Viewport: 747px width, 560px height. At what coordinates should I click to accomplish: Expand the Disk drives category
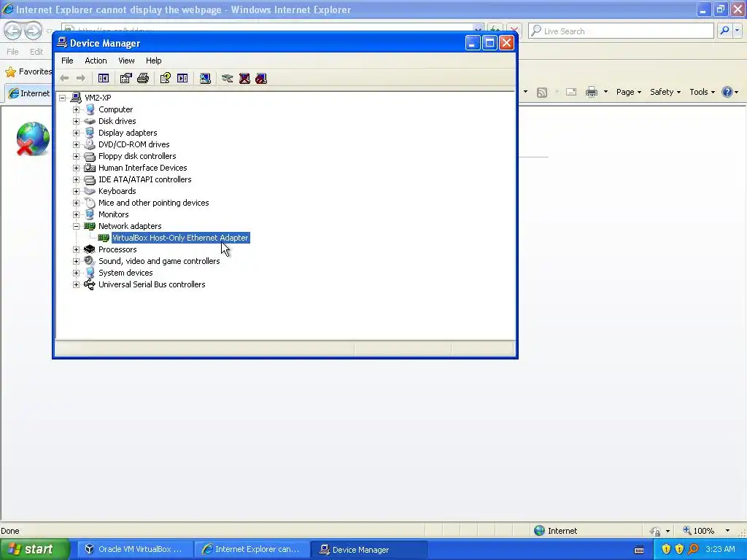pyautogui.click(x=76, y=122)
